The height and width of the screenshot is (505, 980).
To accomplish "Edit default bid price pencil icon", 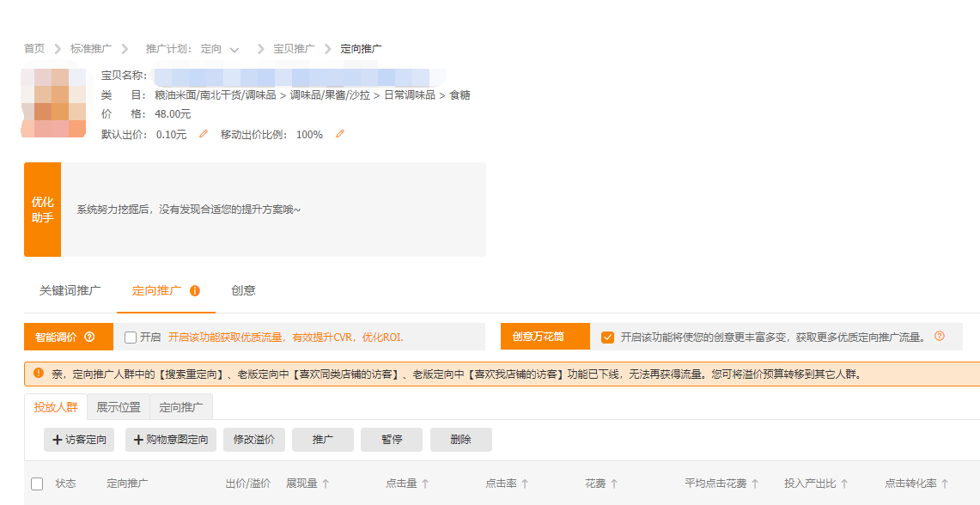I will [204, 134].
